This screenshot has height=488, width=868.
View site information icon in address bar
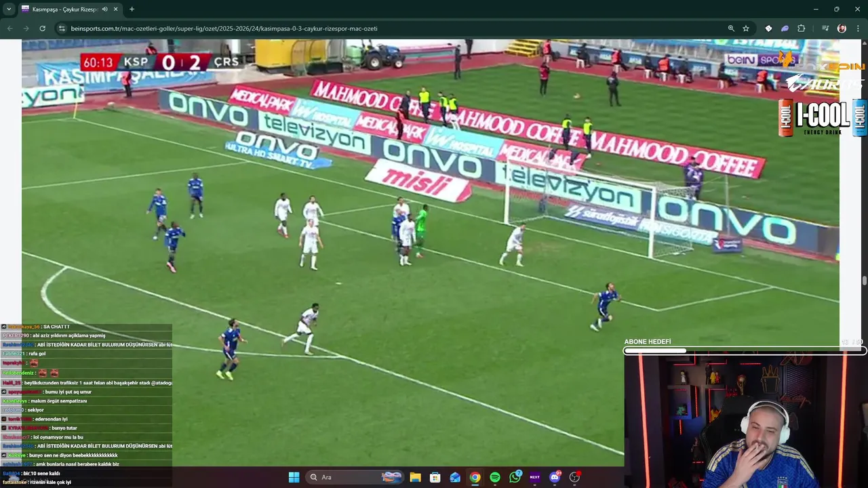click(x=62, y=28)
